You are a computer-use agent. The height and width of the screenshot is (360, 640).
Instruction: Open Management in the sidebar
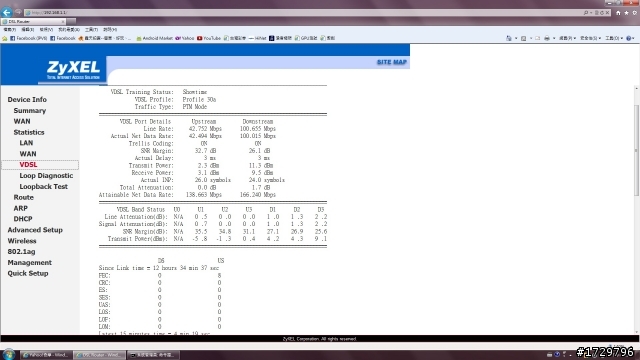[x=29, y=262]
